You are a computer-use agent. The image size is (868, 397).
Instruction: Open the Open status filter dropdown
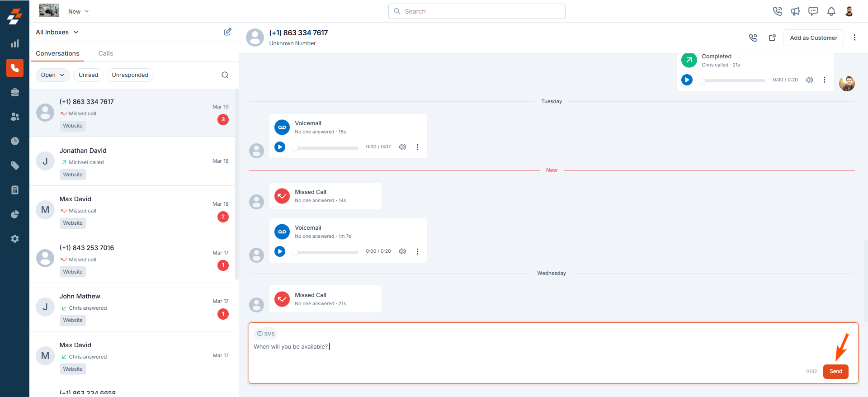tap(52, 75)
